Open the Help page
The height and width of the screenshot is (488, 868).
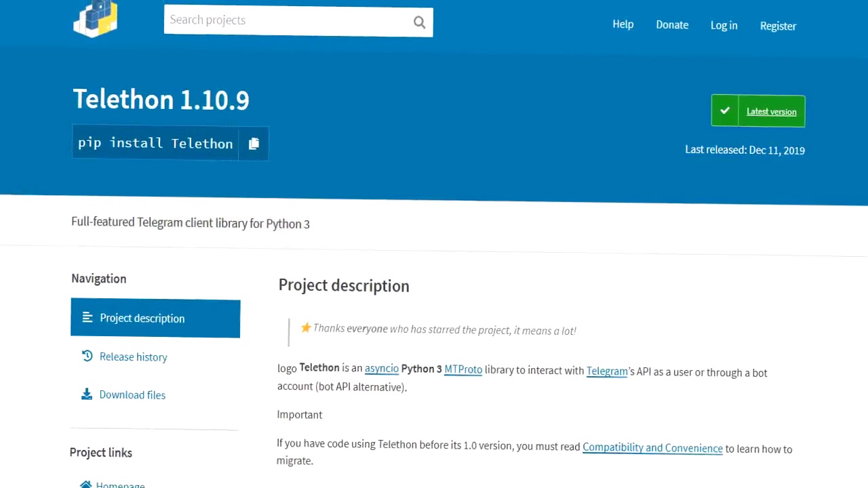tap(623, 24)
